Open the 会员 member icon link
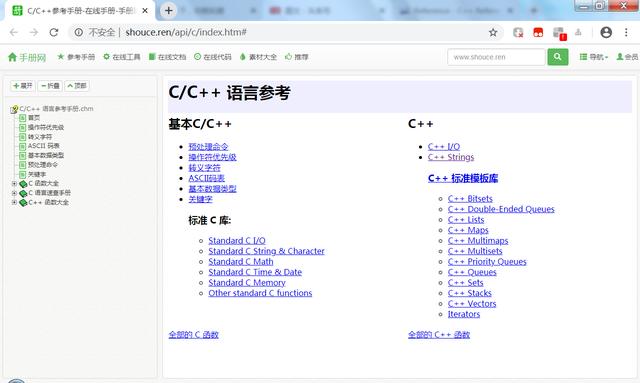 [627, 57]
